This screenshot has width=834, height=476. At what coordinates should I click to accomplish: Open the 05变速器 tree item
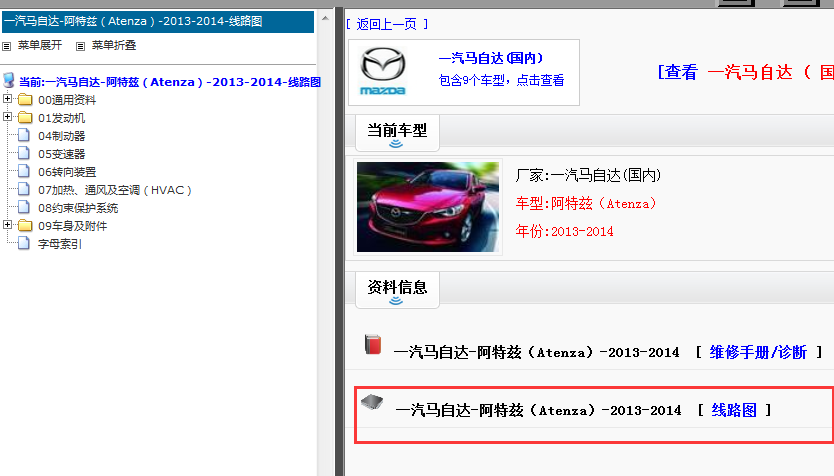click(x=62, y=154)
